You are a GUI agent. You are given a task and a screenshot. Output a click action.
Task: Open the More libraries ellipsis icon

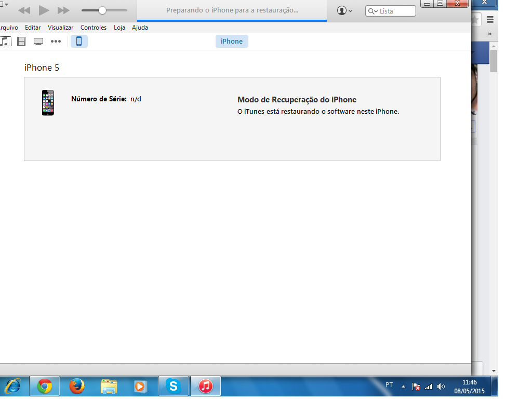coord(56,42)
